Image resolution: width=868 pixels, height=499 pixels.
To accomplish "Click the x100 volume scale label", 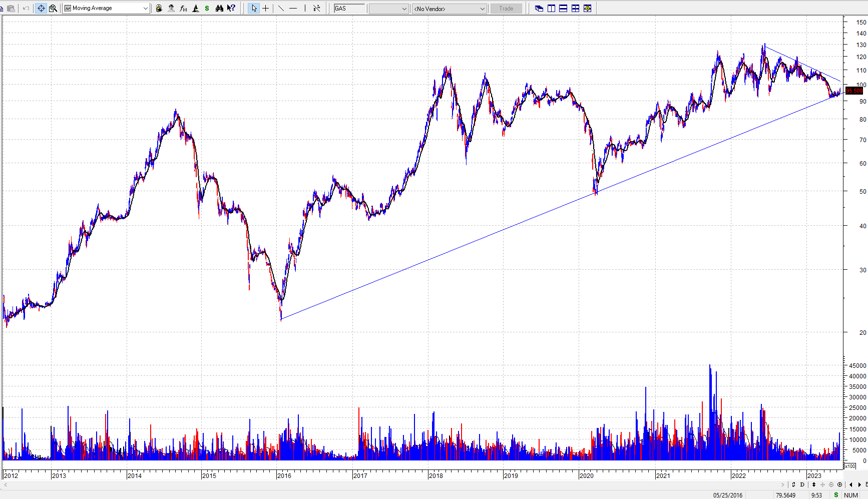I will coord(850,466).
